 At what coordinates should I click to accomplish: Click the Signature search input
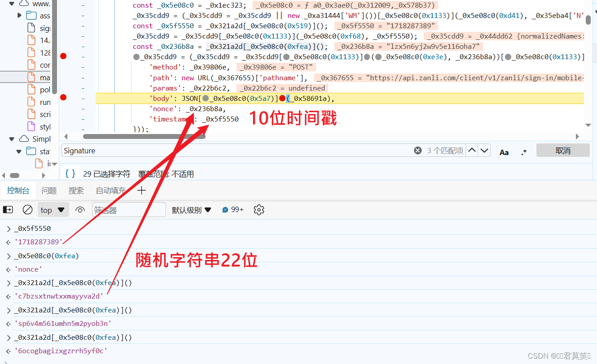[237, 151]
